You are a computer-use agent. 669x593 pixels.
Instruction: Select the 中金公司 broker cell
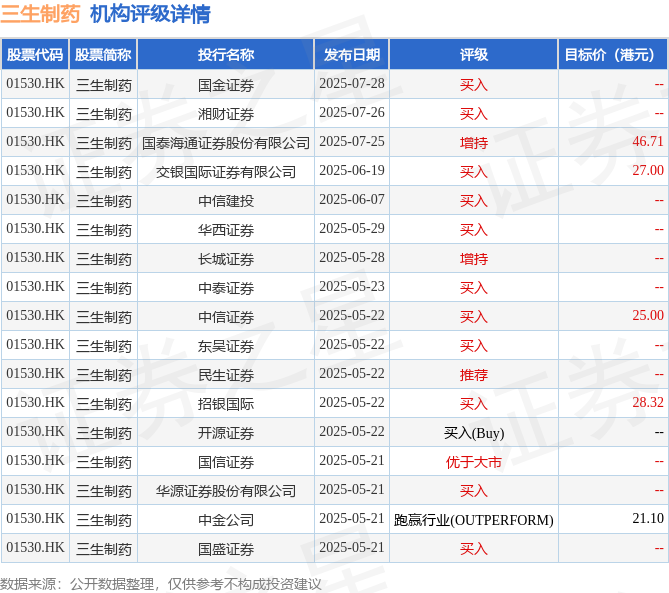click(x=226, y=520)
